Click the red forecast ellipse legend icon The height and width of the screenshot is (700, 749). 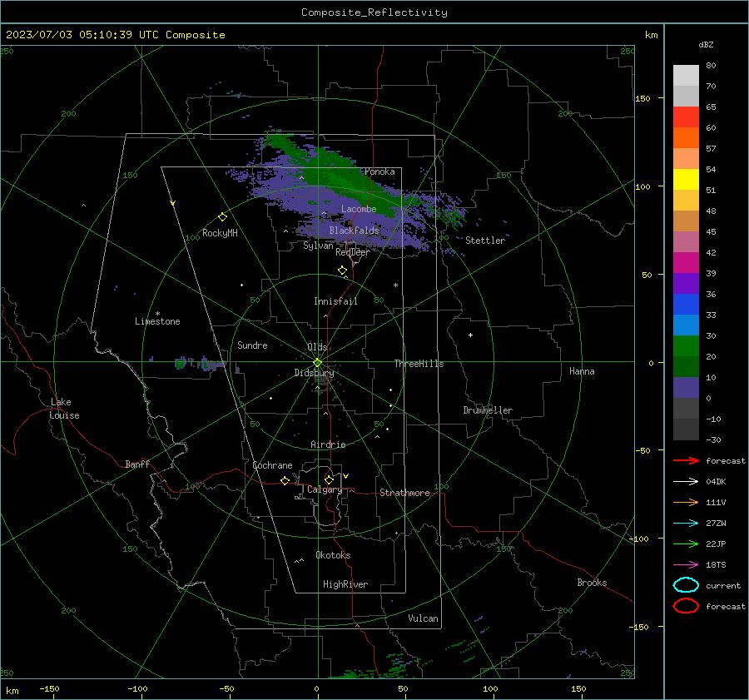tap(686, 606)
